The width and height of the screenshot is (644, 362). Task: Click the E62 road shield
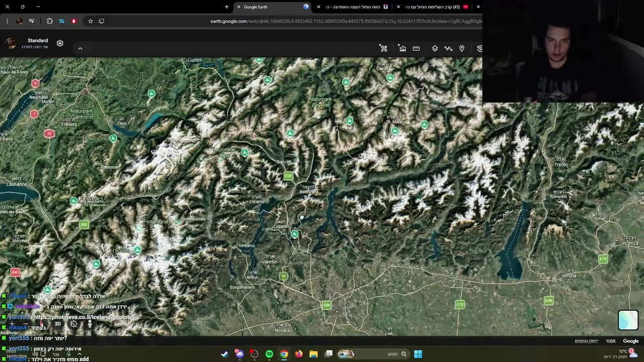[84, 224]
